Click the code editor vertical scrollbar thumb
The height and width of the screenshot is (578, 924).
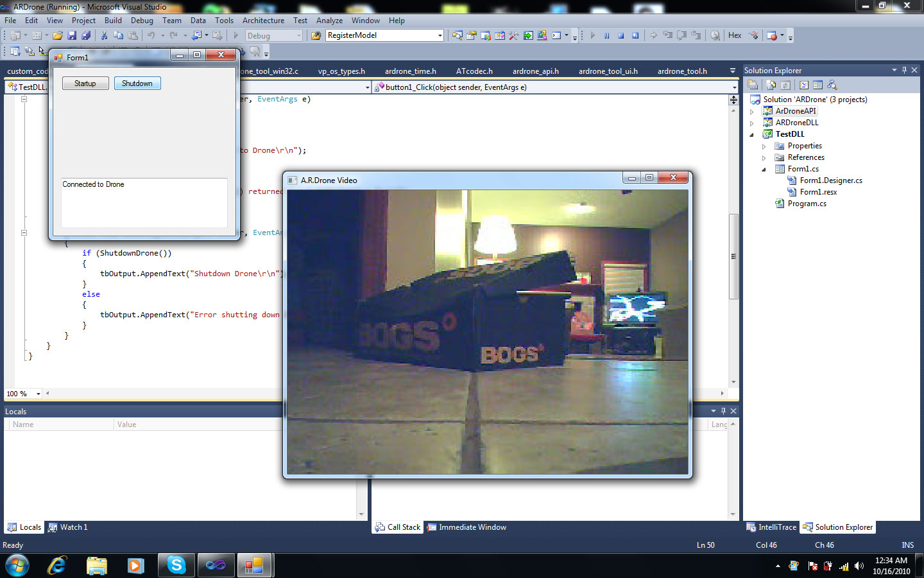(733, 257)
